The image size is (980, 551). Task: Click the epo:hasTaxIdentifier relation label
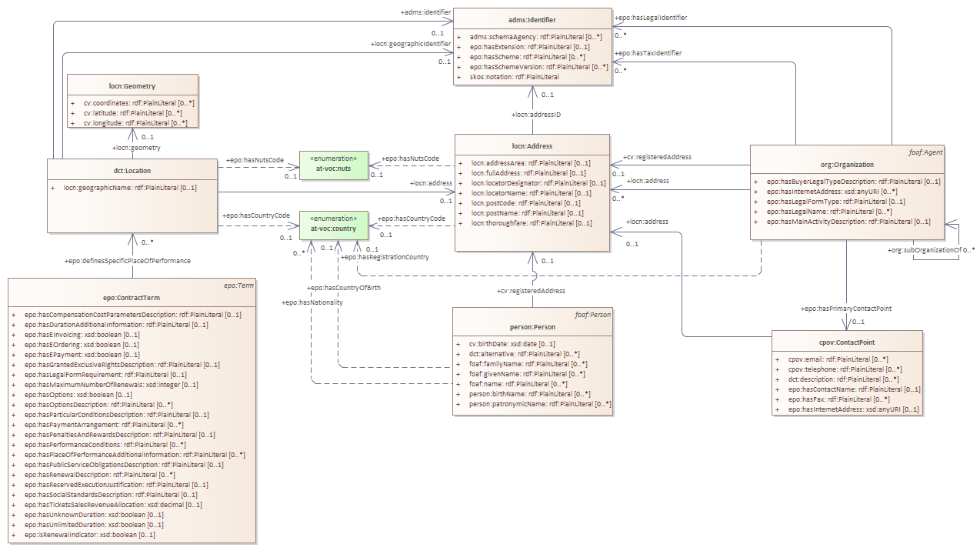[x=647, y=52]
